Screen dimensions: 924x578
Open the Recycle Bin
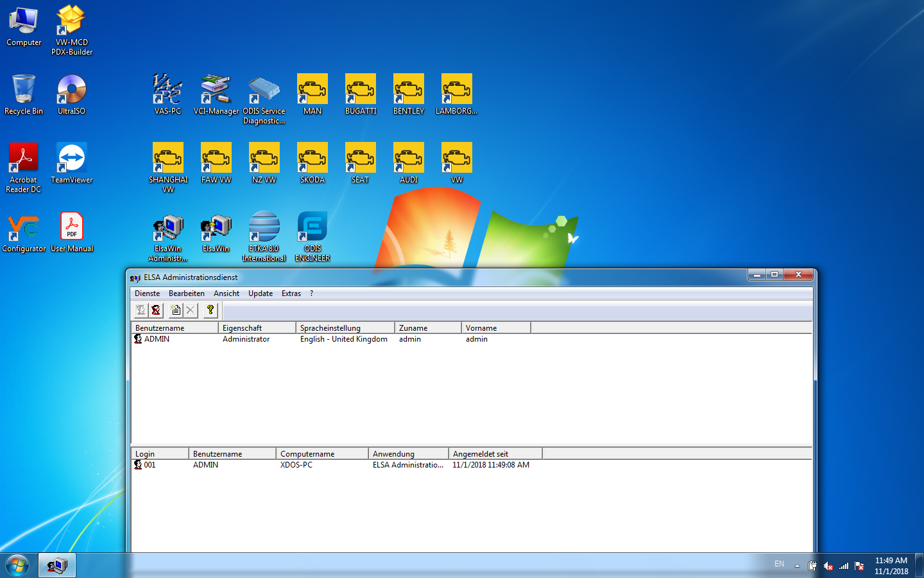24,94
